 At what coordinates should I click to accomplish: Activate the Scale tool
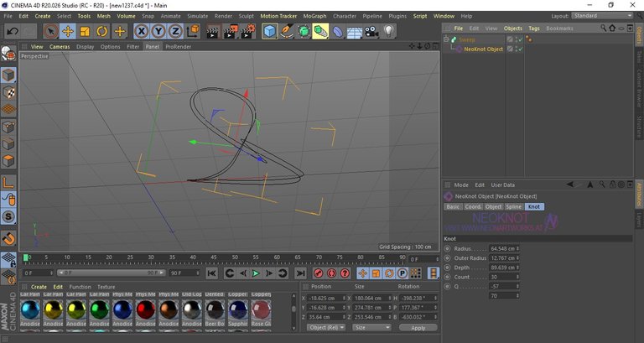tap(85, 31)
